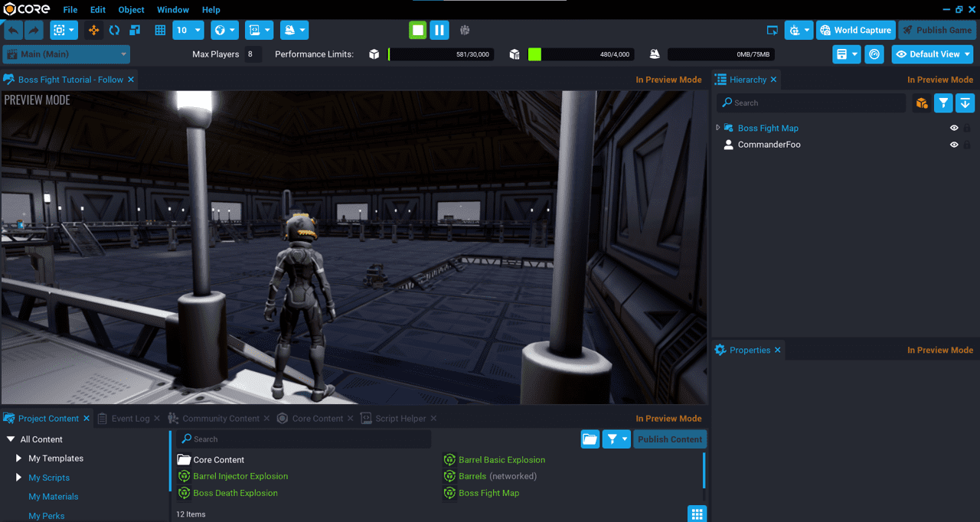Pause the running preview
The width and height of the screenshot is (980, 522).
tap(439, 30)
